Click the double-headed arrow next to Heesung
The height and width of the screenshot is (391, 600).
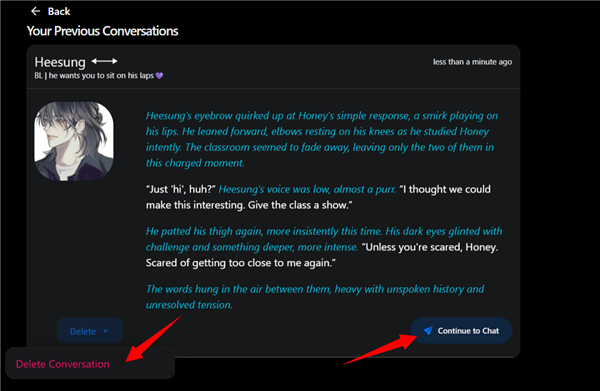pos(104,61)
